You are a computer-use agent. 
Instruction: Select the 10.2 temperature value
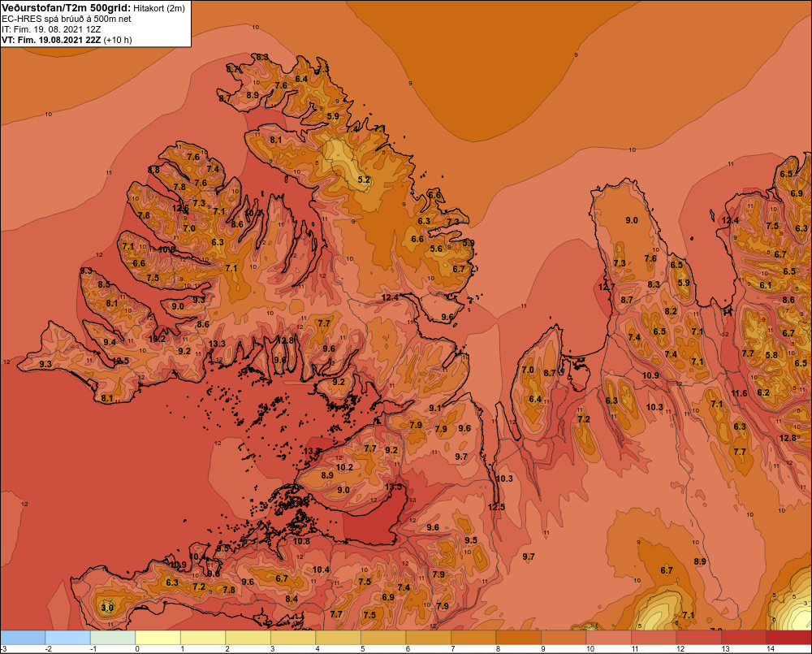coord(344,467)
